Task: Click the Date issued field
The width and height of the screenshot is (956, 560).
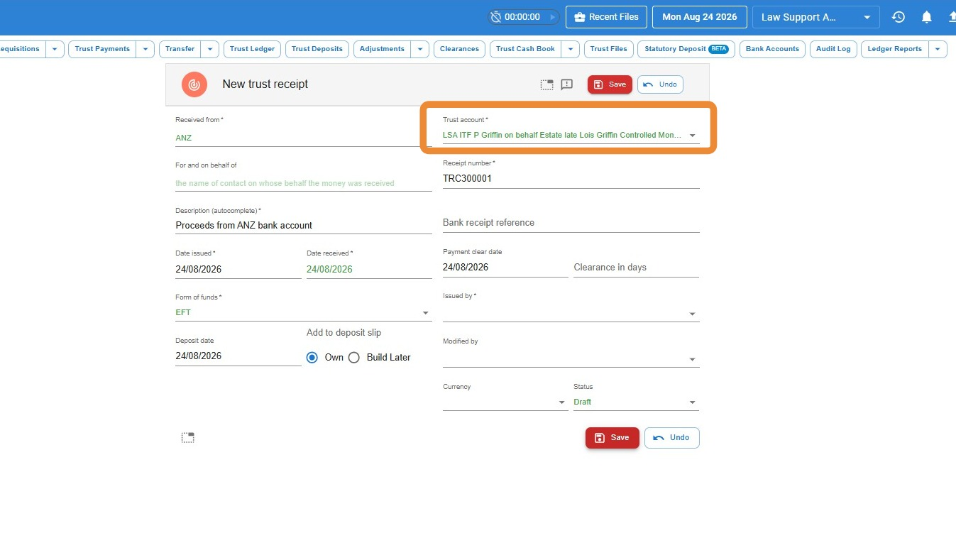Action: pos(238,269)
